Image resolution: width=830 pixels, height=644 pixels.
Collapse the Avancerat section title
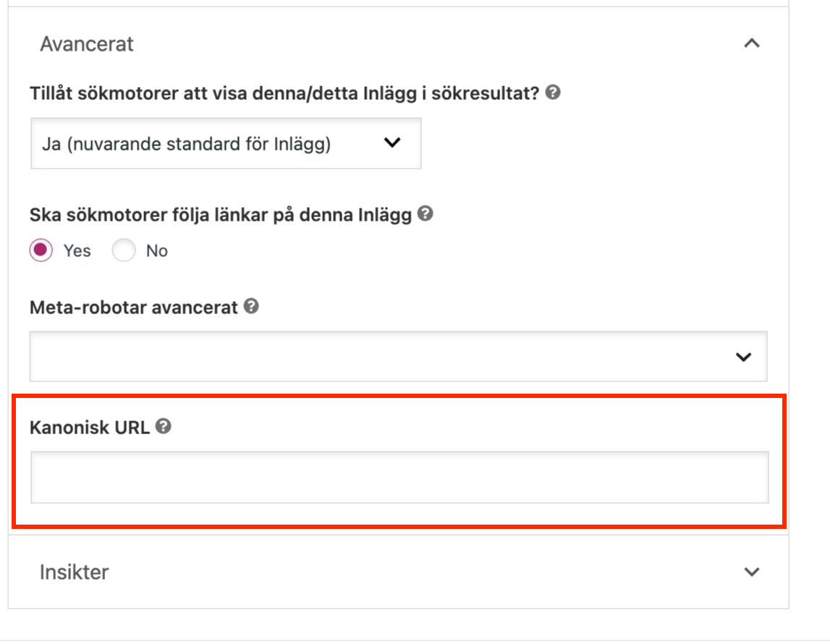[x=87, y=44]
